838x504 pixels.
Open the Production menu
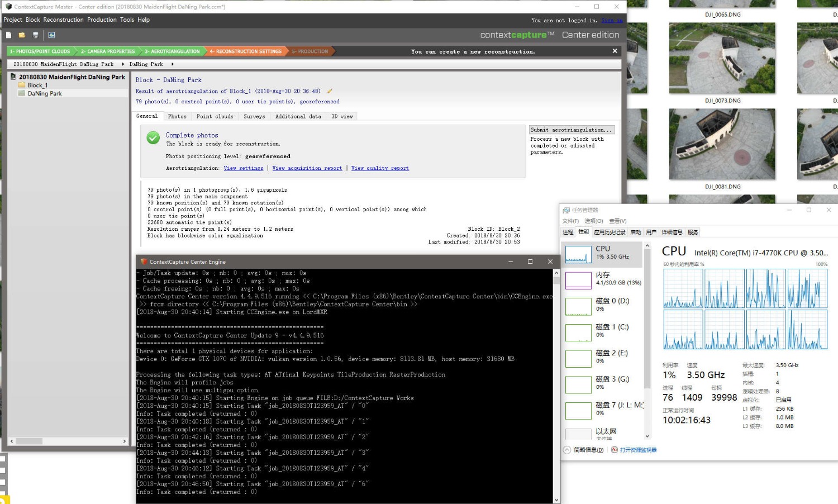(102, 20)
